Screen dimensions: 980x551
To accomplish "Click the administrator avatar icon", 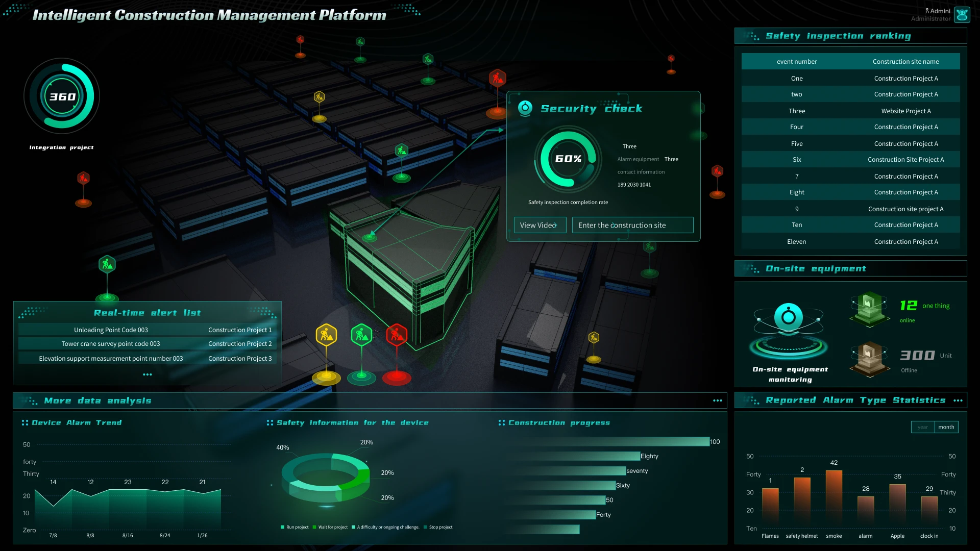I will coord(962,15).
